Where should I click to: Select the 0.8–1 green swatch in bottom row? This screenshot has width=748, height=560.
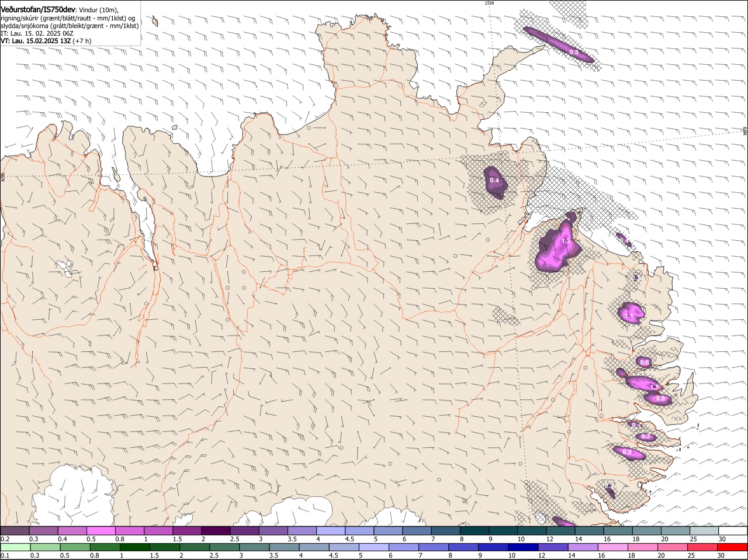click(105, 547)
